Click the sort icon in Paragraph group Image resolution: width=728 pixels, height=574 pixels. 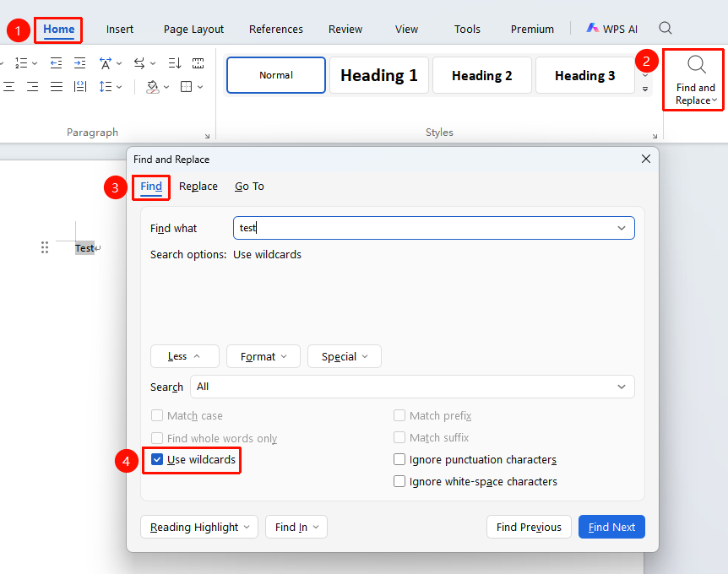click(175, 63)
